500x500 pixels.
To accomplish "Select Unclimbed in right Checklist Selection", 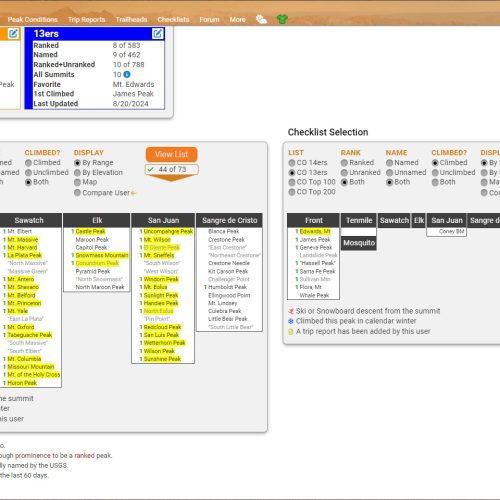I will point(435,173).
